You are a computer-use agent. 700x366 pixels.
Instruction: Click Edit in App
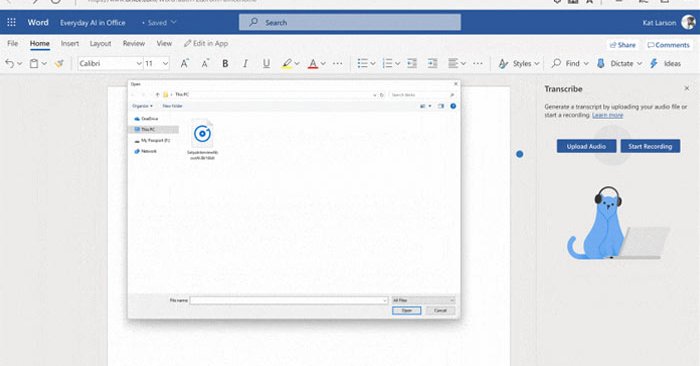click(x=206, y=43)
